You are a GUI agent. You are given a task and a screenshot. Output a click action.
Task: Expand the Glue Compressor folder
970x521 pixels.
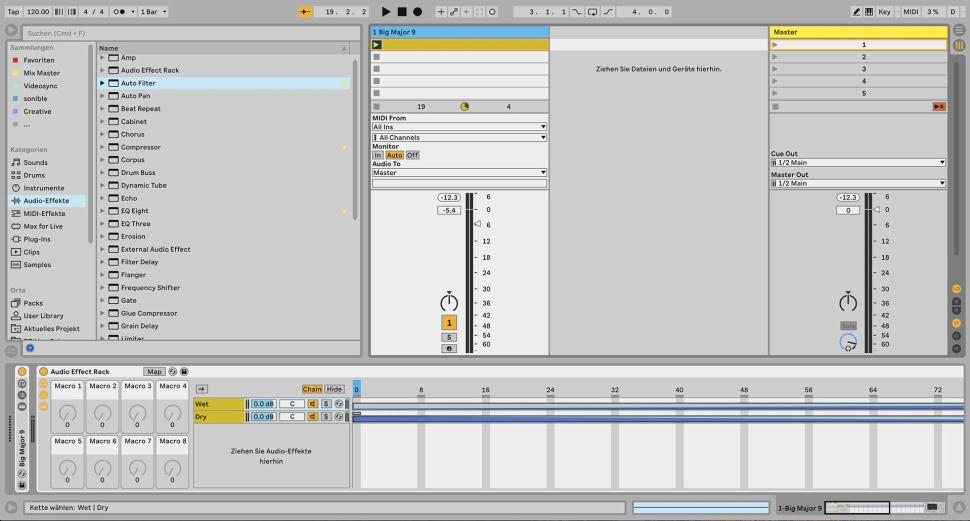(103, 313)
